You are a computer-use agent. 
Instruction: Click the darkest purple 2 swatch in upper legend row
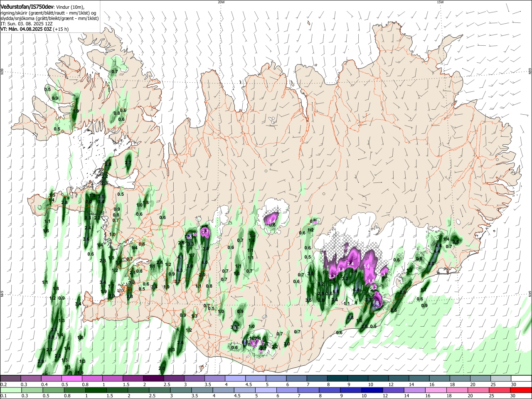(x=153, y=378)
